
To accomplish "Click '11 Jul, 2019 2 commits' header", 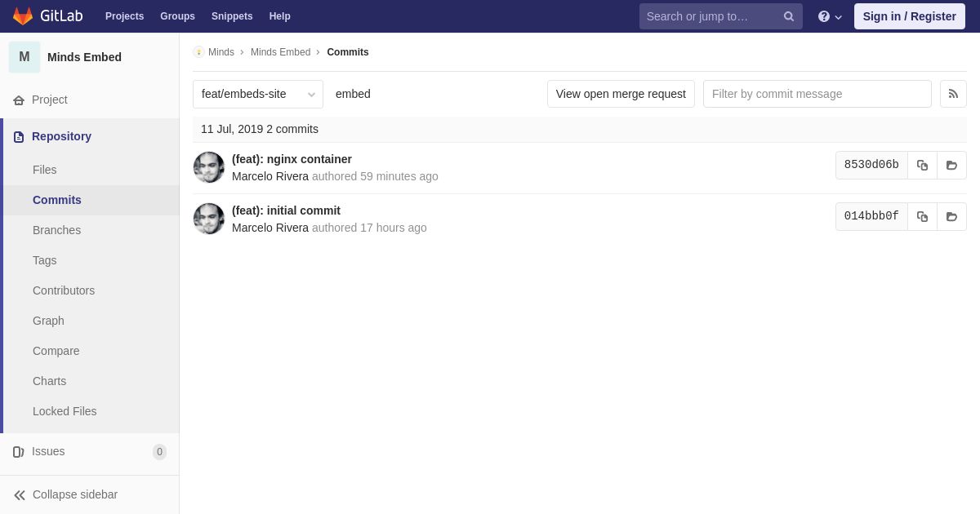I will [260, 129].
